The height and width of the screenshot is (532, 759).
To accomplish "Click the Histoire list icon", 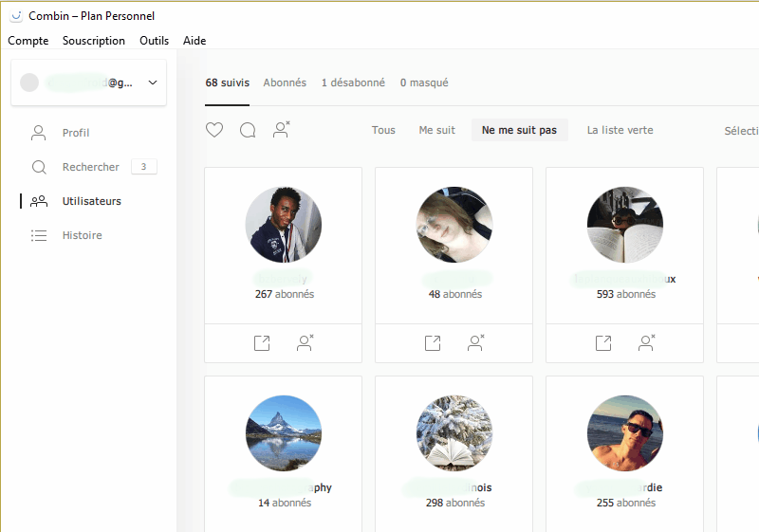I will coord(39,235).
